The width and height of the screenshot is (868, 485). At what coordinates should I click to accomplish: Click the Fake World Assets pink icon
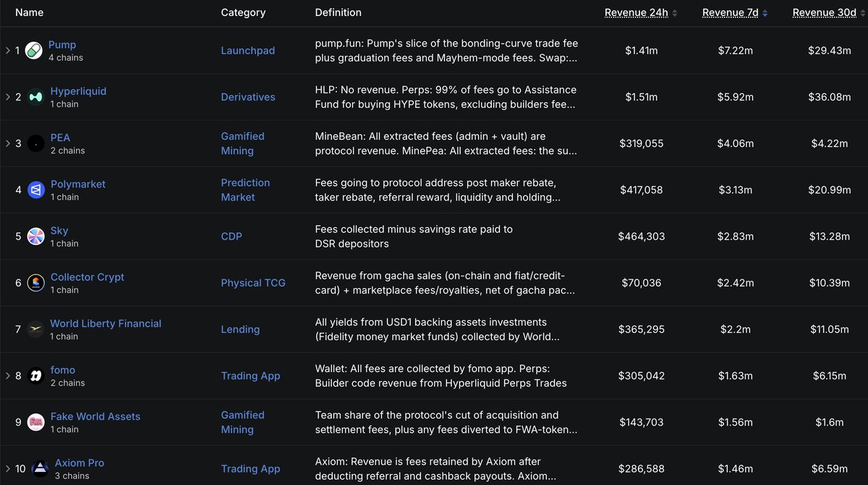[x=36, y=422]
